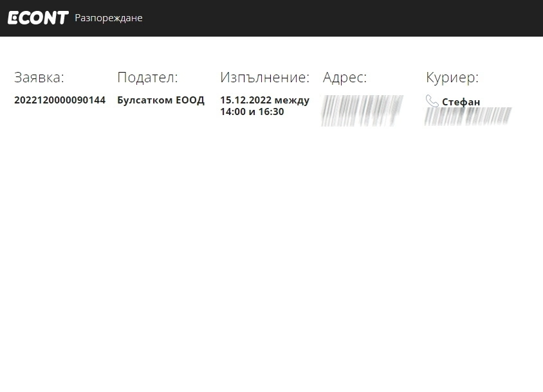The height and width of the screenshot is (392, 543).
Task: Click the 14:00 start time
Action: point(234,112)
